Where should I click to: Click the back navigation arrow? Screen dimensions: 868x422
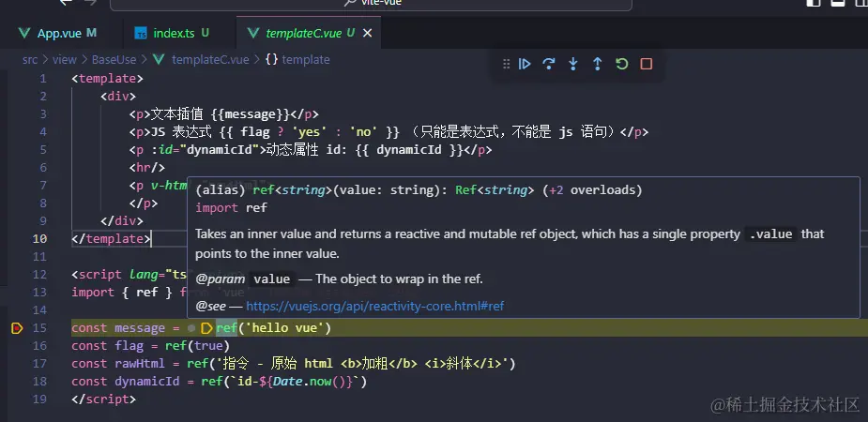(x=66, y=3)
